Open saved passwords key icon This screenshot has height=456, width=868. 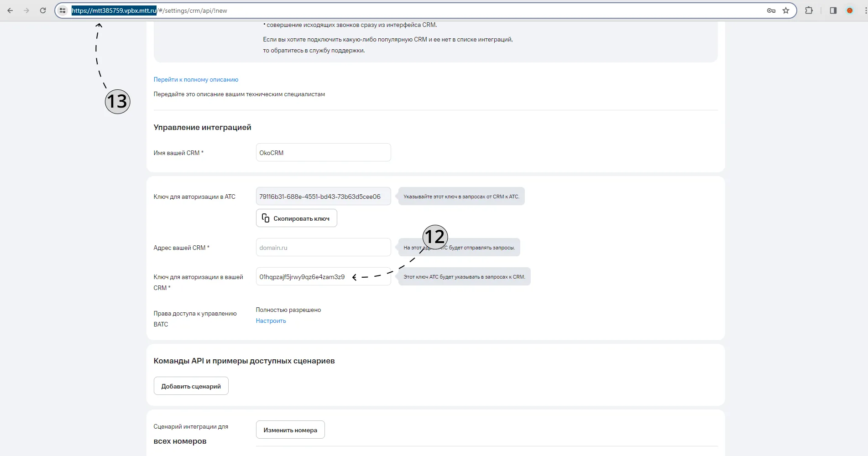[x=771, y=10]
